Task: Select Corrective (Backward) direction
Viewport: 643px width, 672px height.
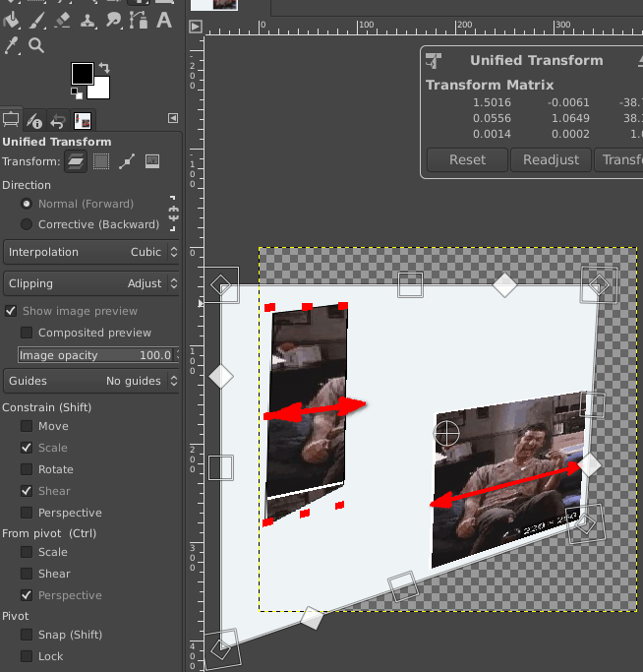Action: point(28,224)
